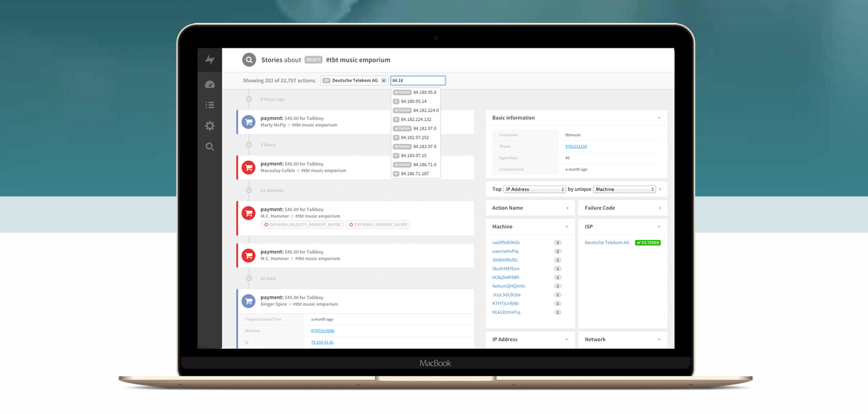This screenshot has height=414, width=868.
Task: Click the username value tbtmusic
Action: click(x=573, y=135)
